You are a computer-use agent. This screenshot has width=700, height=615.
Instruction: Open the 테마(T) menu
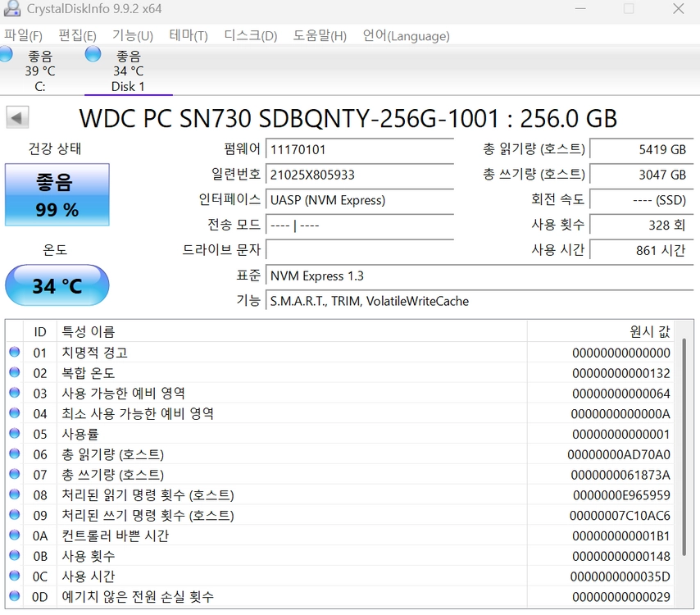click(x=189, y=35)
